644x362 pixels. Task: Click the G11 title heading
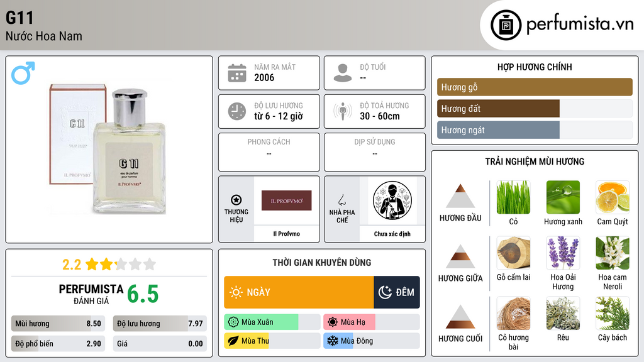coord(19,18)
